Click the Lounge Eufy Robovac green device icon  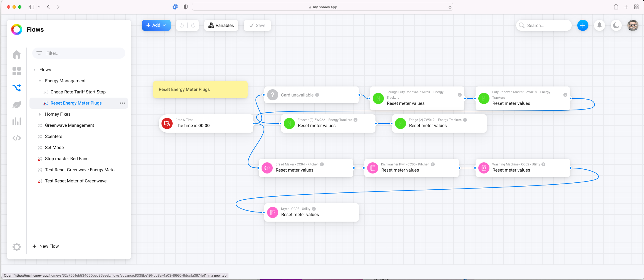378,98
